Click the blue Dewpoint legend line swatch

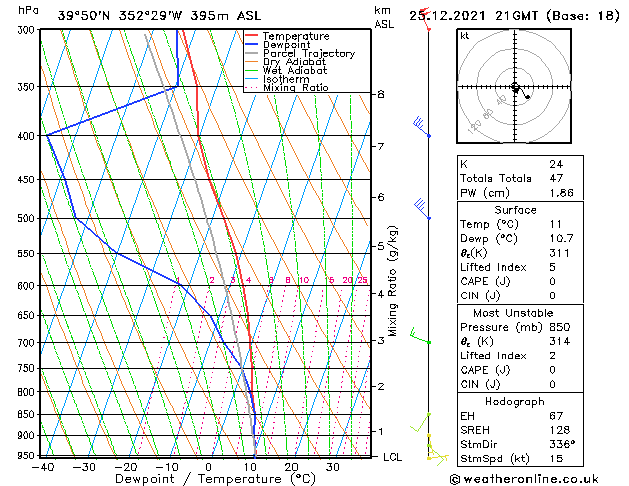pos(252,44)
